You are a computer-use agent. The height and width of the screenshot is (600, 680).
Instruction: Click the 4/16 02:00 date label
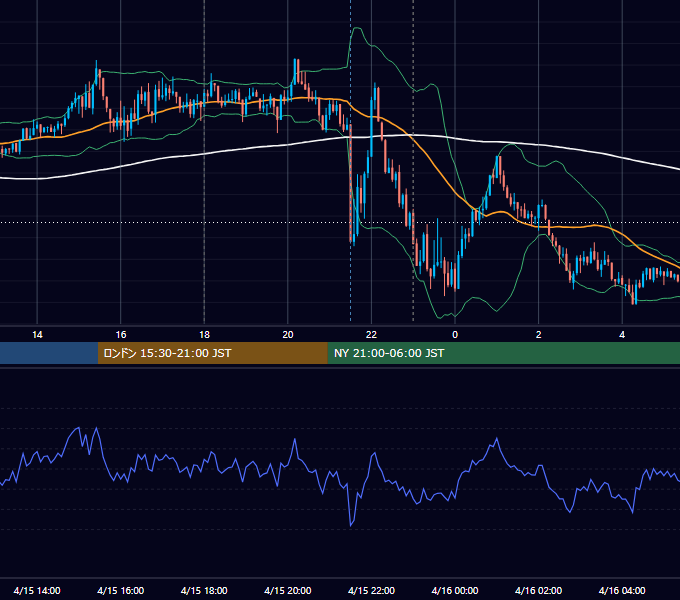click(x=539, y=590)
